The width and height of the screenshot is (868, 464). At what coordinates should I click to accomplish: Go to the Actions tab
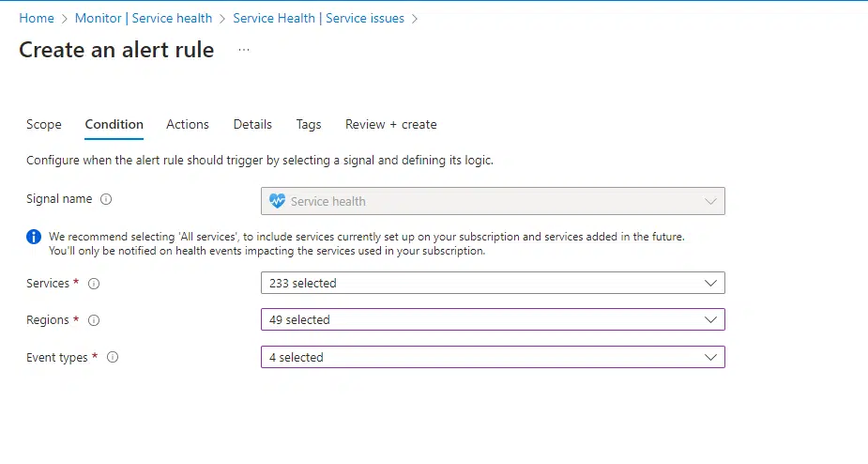click(188, 124)
